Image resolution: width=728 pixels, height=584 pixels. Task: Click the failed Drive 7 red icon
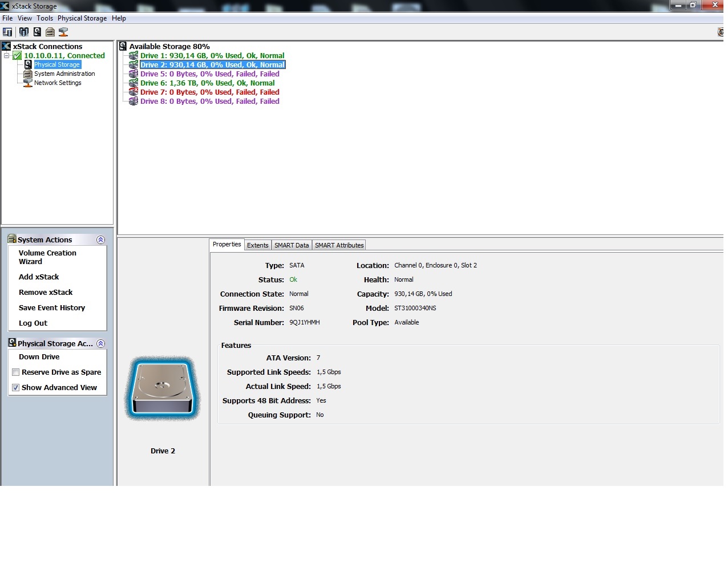point(134,92)
